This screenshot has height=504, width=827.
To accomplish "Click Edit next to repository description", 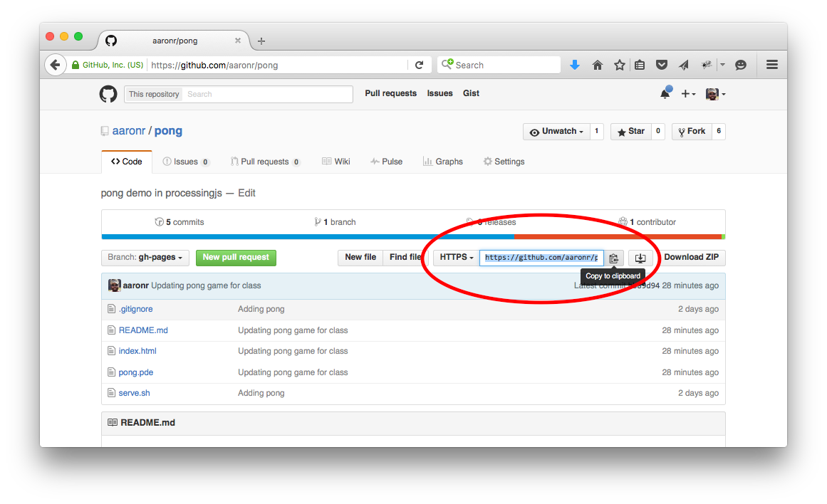I will [246, 193].
